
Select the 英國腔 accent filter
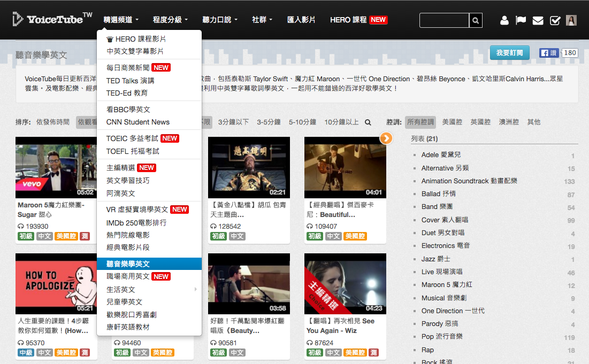pyautogui.click(x=480, y=122)
